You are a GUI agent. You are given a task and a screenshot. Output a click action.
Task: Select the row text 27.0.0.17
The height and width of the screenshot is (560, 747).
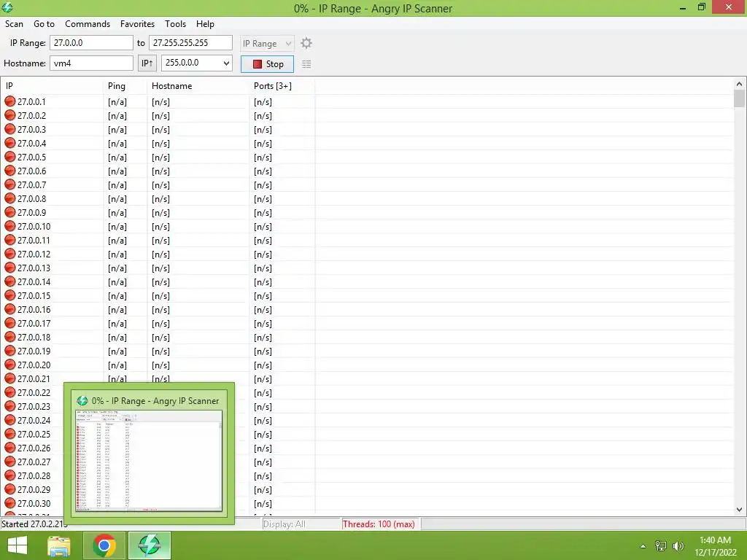point(34,323)
